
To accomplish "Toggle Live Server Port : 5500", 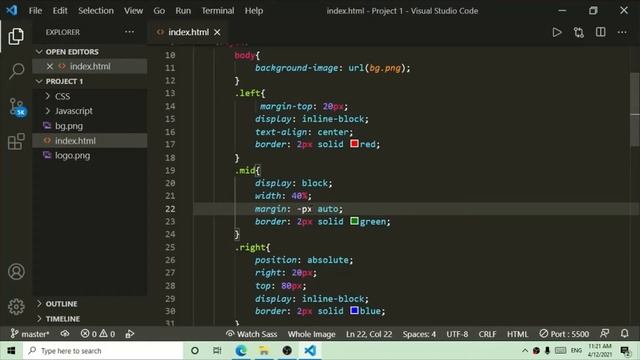I will [564, 334].
